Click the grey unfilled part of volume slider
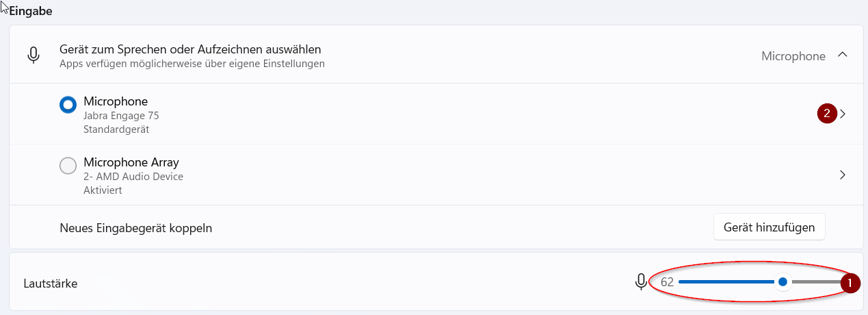The height and width of the screenshot is (315, 868). pyautogui.click(x=815, y=281)
